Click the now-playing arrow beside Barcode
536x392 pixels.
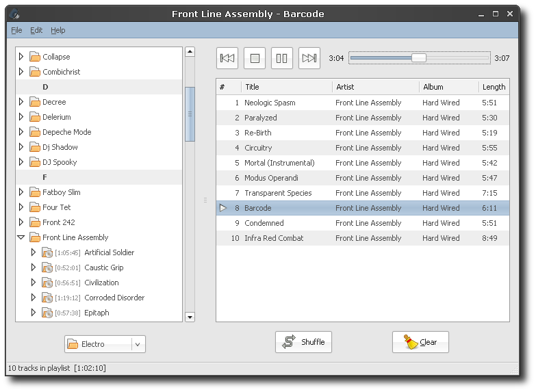coord(223,208)
